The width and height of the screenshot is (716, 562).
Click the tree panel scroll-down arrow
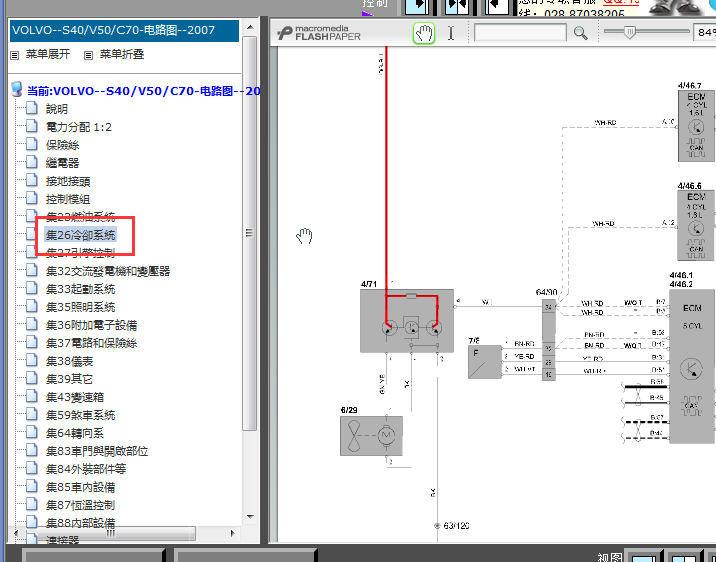click(250, 516)
